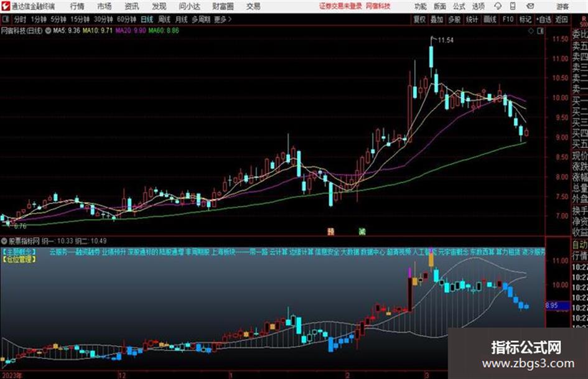Click the MA60: 8.86 value
This screenshot has height=379, width=588.
pos(164,30)
